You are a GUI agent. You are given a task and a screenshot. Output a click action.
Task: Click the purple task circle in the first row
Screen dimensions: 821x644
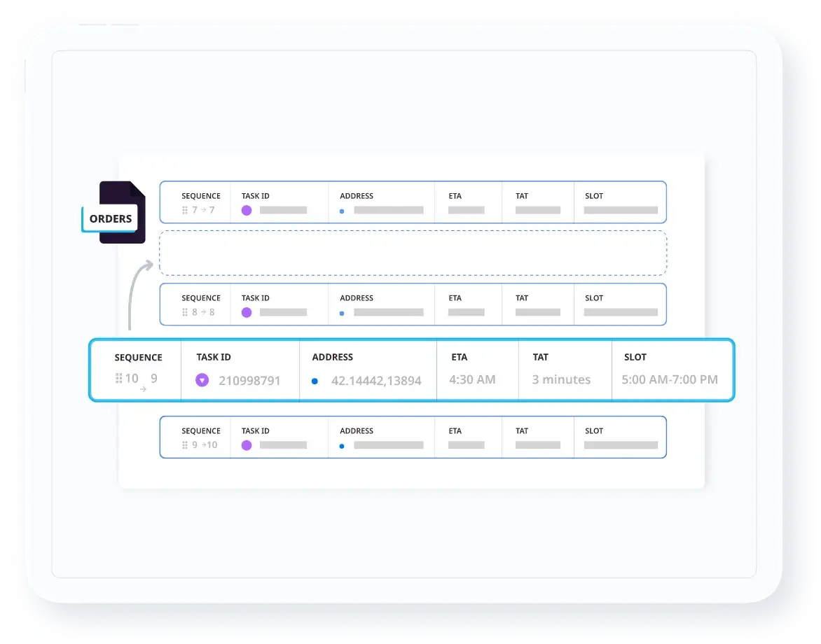point(247,210)
